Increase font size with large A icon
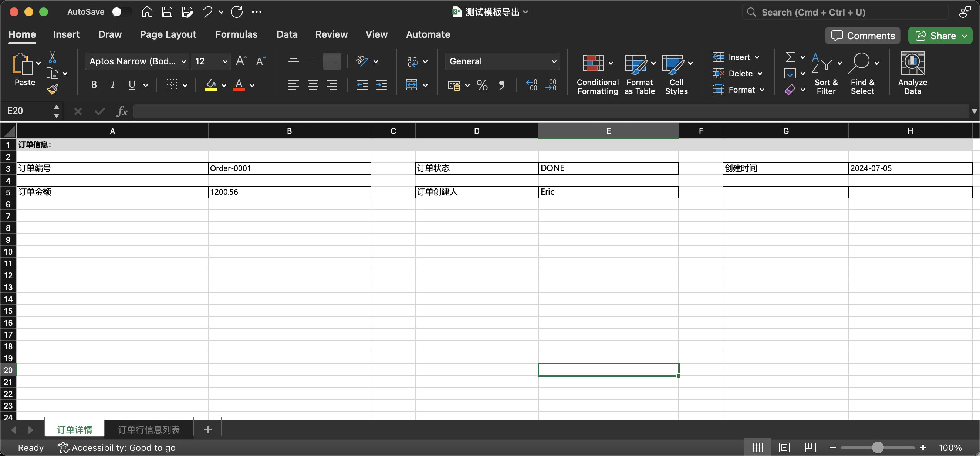Screen dimensions: 980x456 click(241, 61)
